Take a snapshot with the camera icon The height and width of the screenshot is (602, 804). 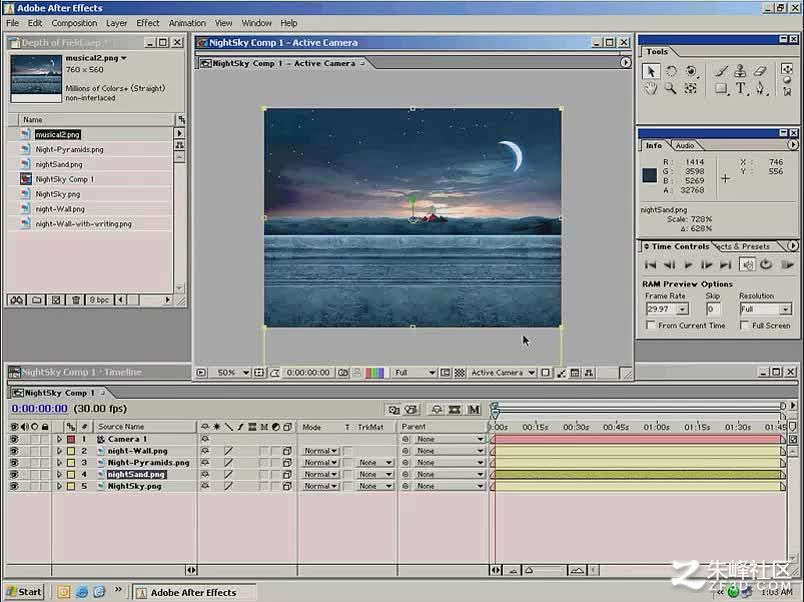(343, 373)
